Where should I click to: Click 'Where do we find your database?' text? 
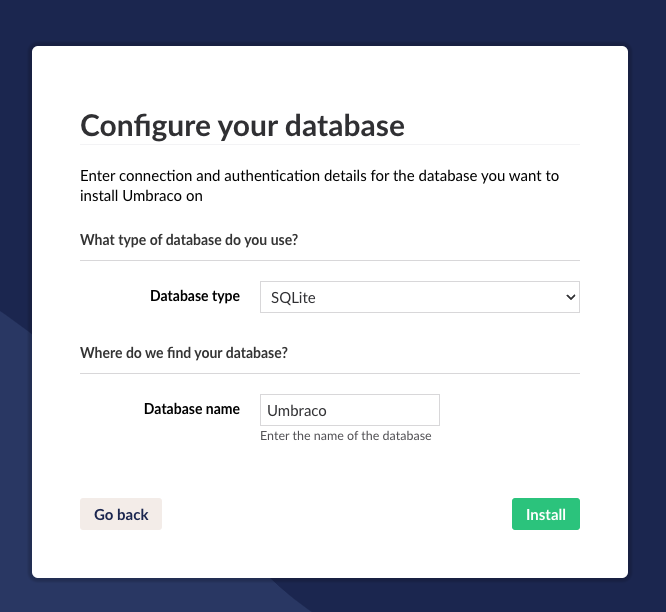(x=184, y=353)
